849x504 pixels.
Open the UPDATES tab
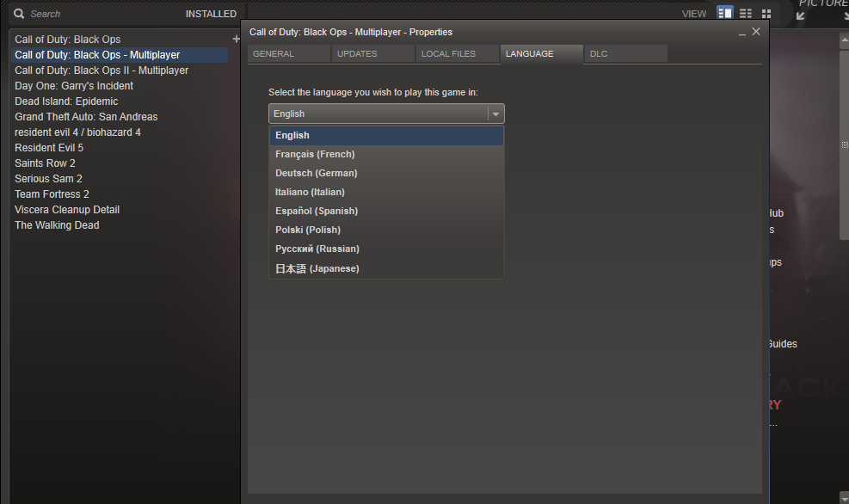click(373, 53)
